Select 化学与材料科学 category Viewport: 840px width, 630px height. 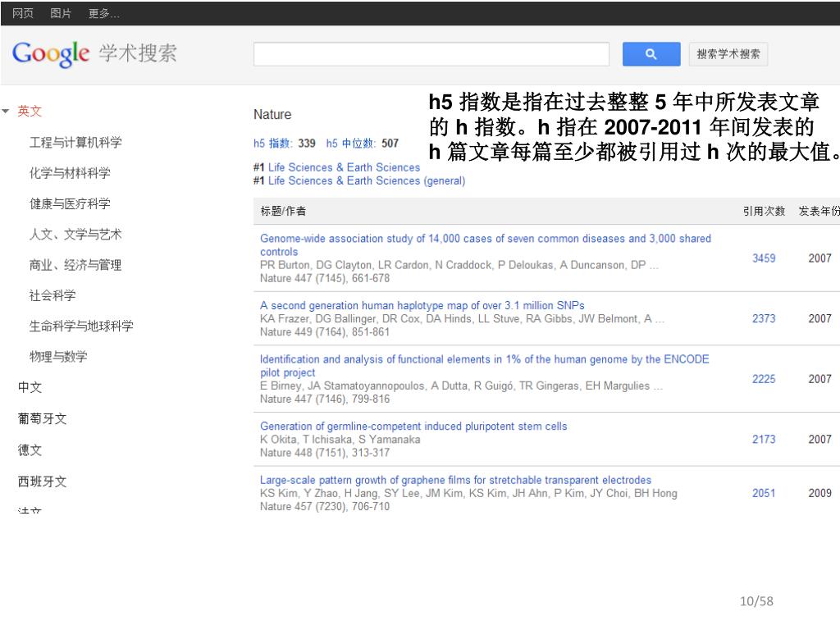[x=70, y=173]
